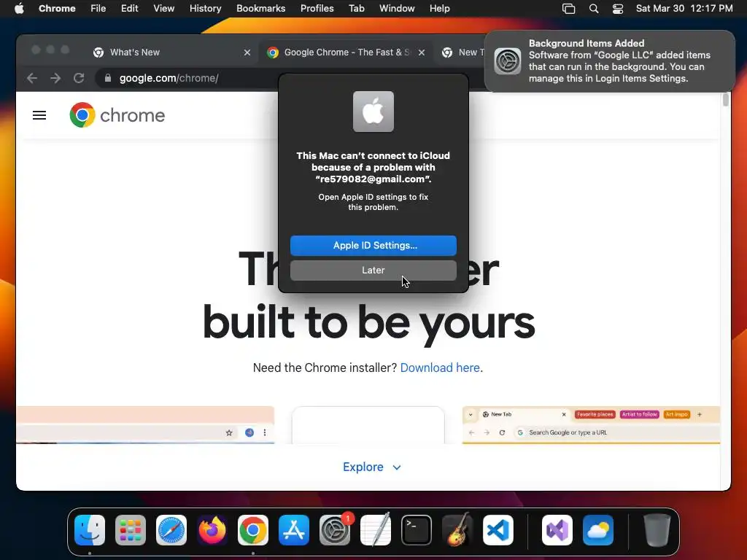Click the bookmark star in left preview image
The image size is (747, 560).
[229, 432]
